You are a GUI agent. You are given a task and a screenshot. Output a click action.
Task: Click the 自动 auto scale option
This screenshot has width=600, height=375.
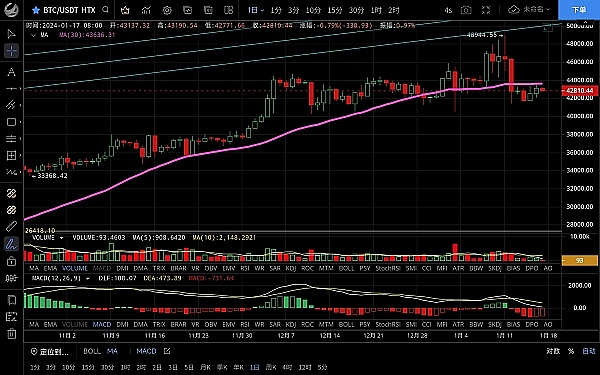point(589,351)
